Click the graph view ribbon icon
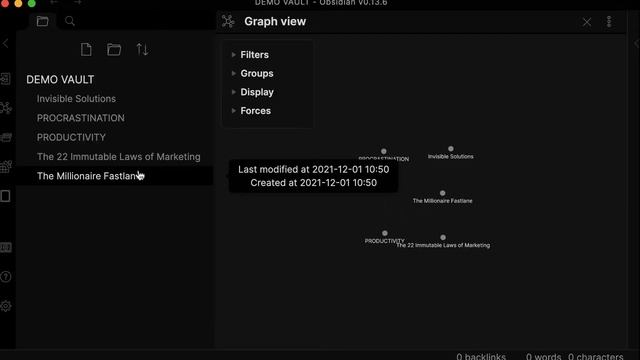640x360 pixels. [x=6, y=108]
